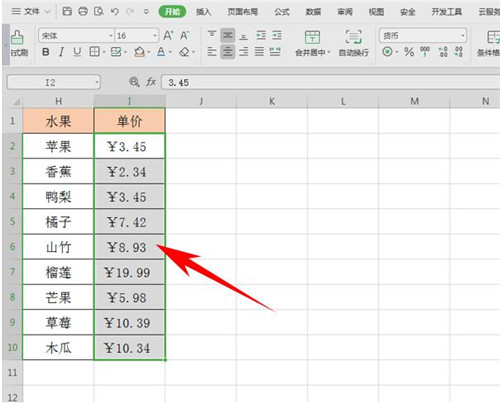Increase indent icon
The image size is (500, 403).
(277, 35)
